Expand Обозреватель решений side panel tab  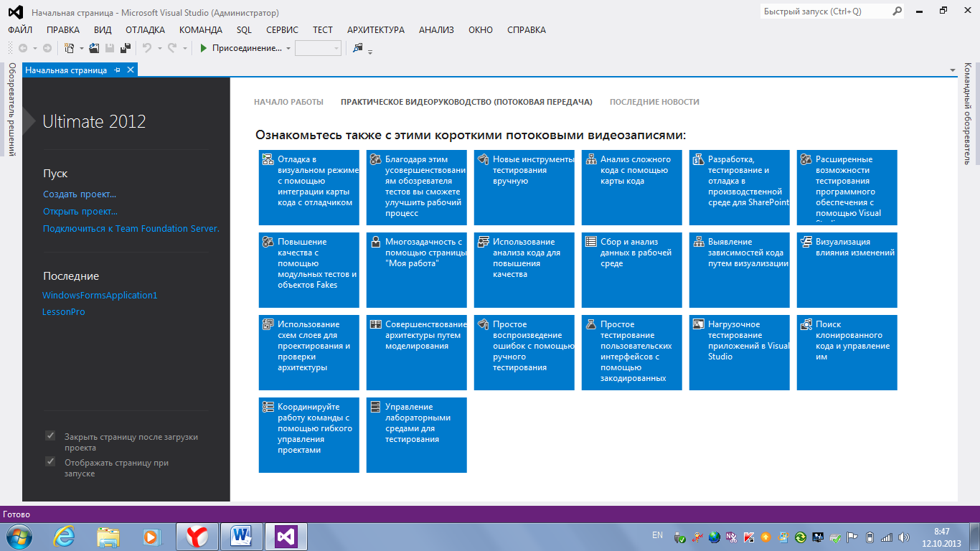pos(11,109)
